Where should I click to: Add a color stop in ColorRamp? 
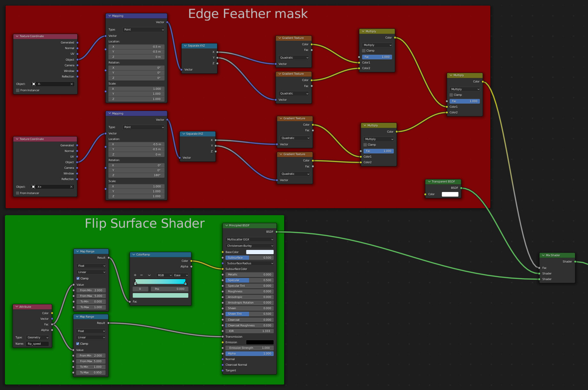(135, 275)
